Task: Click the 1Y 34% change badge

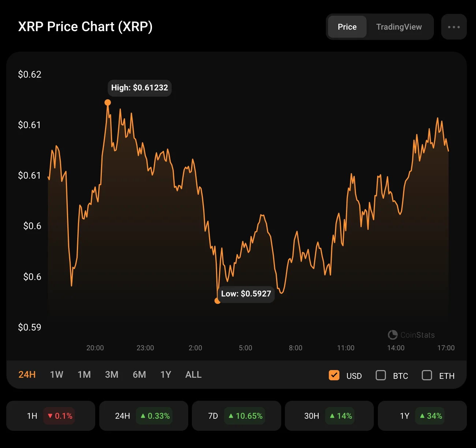Action: pyautogui.click(x=431, y=416)
